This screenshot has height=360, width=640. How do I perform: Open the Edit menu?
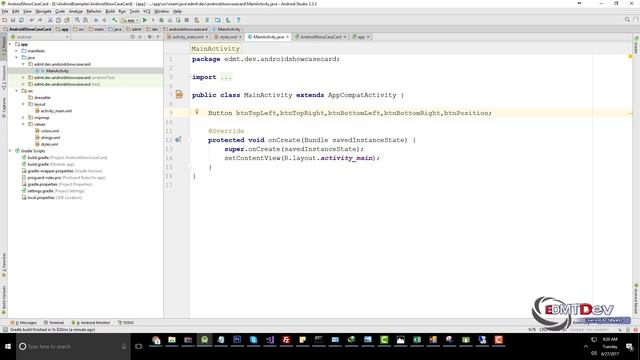point(16,11)
